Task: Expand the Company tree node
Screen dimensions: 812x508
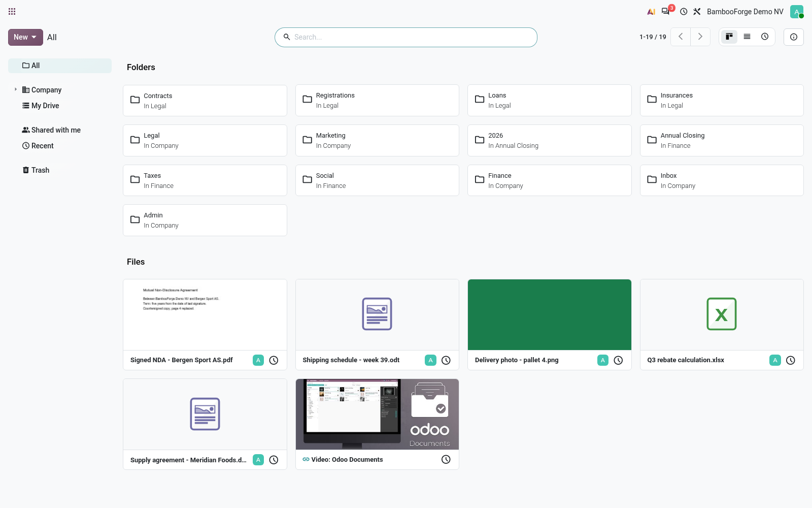Action: coord(16,89)
